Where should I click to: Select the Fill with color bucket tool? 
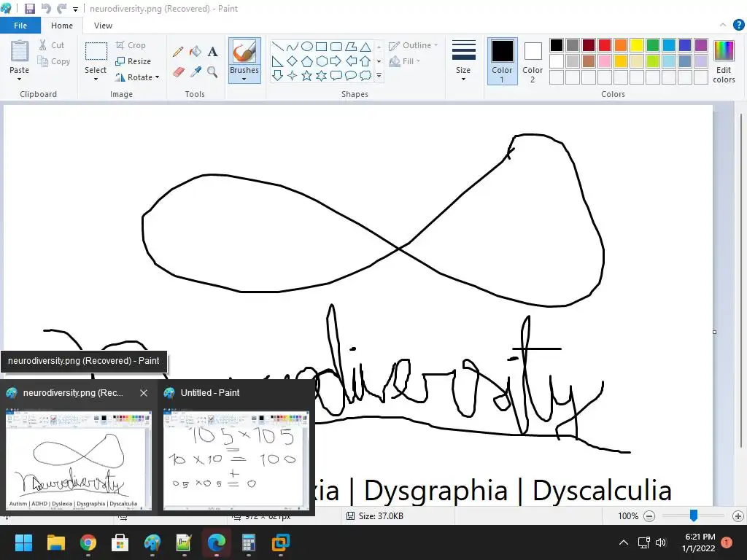coord(196,52)
